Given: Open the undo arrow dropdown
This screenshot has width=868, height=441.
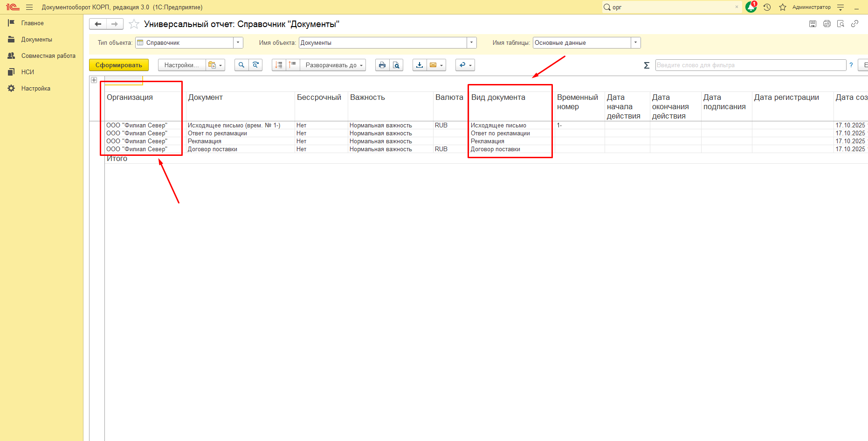Looking at the screenshot, I should (x=465, y=65).
